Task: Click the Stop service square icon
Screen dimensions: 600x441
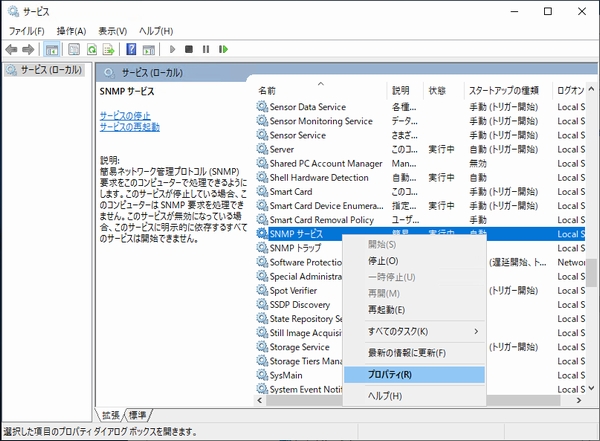Action: (189, 49)
